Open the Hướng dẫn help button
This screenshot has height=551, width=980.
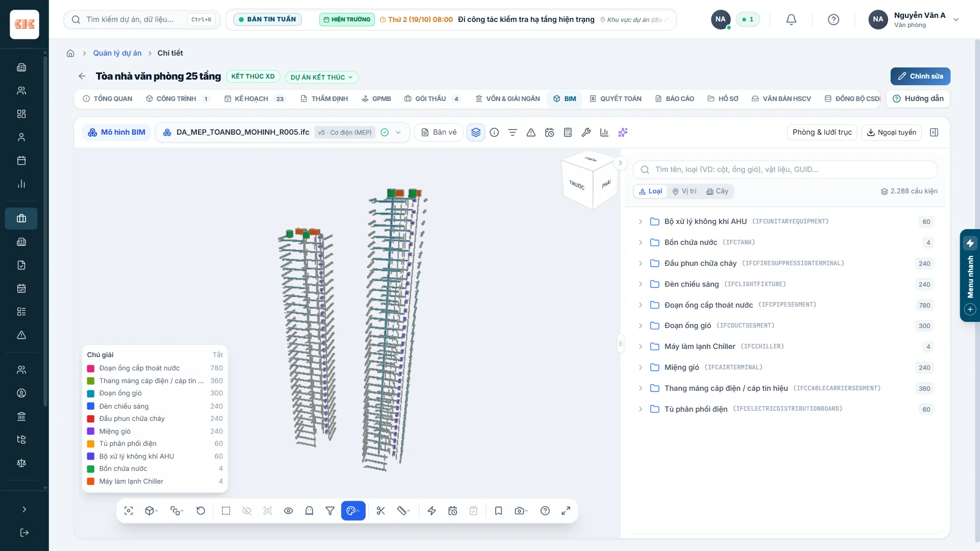[x=918, y=99]
